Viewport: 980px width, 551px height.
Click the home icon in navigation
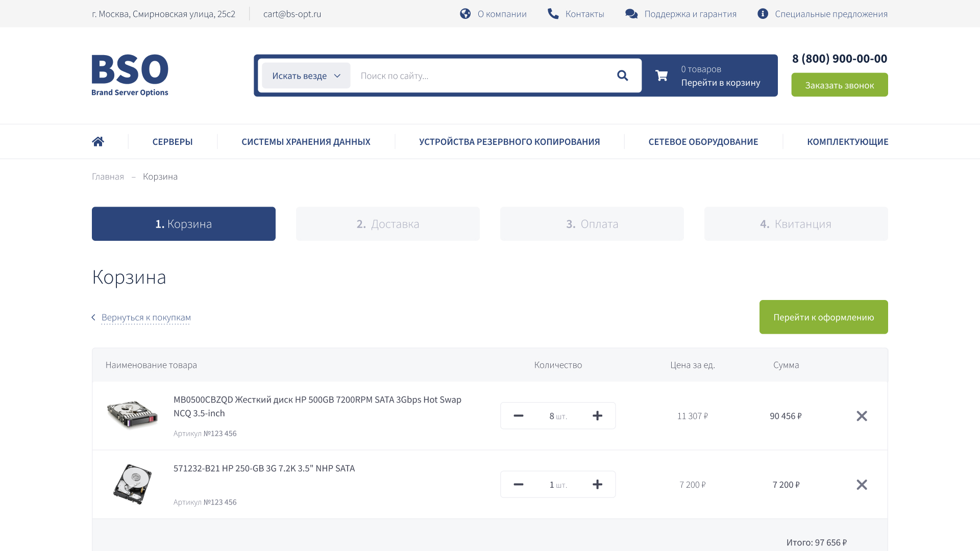click(x=98, y=141)
